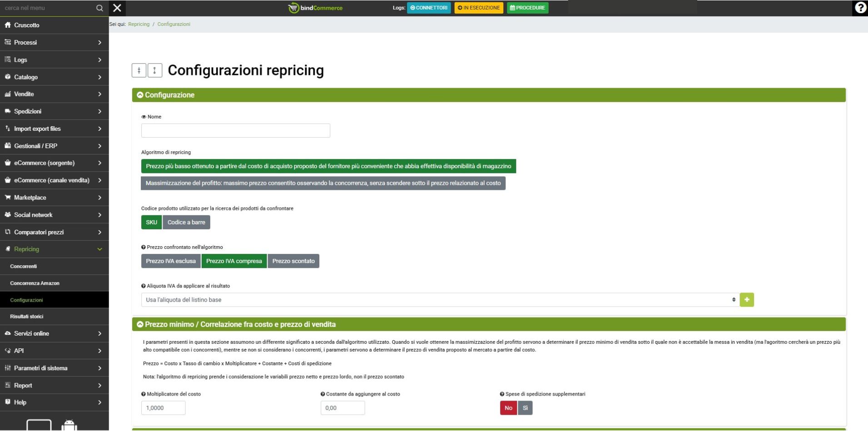Click the green plus button beside Aliquota IVA
Screen dimensions: 868x431
coord(746,300)
